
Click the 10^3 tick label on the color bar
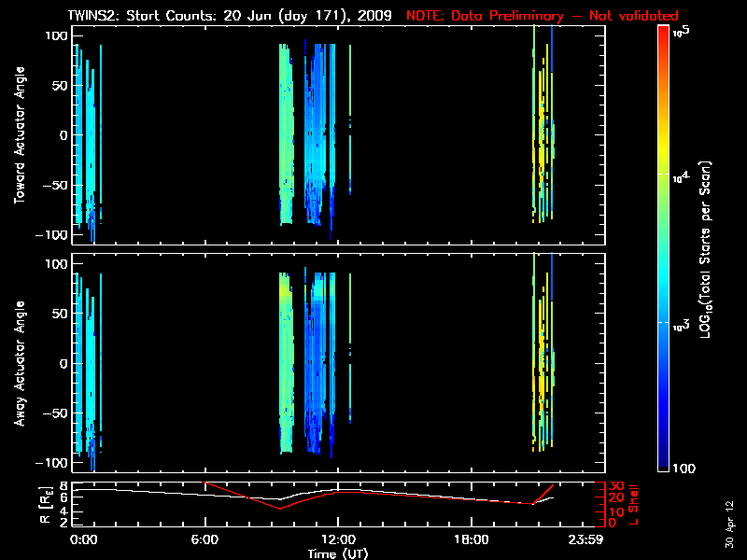681,324
